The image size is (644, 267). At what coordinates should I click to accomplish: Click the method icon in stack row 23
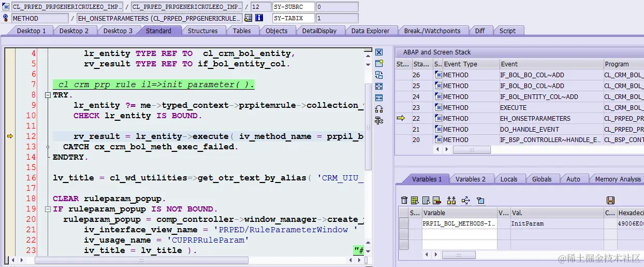coord(438,107)
